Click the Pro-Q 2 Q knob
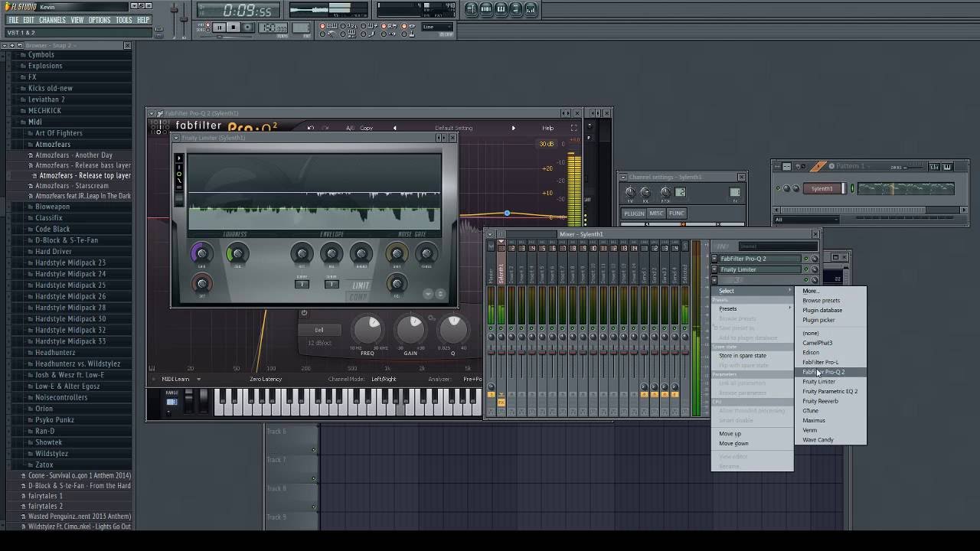Screen dimensions: 980x551 coord(452,329)
